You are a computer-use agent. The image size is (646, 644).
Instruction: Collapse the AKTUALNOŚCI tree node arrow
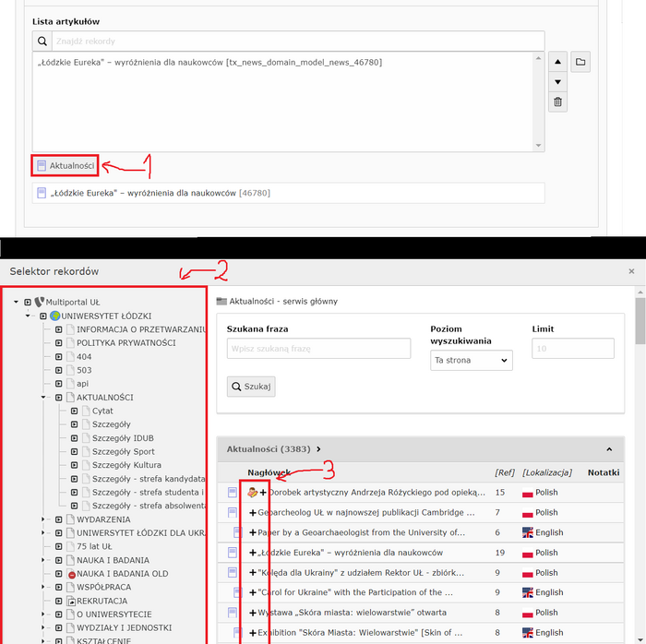pos(44,397)
